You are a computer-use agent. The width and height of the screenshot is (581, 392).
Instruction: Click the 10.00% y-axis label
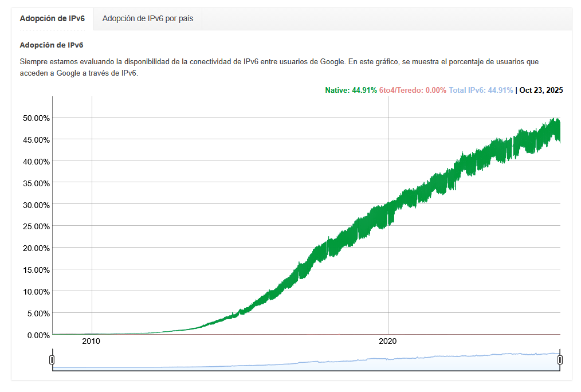click(x=36, y=292)
